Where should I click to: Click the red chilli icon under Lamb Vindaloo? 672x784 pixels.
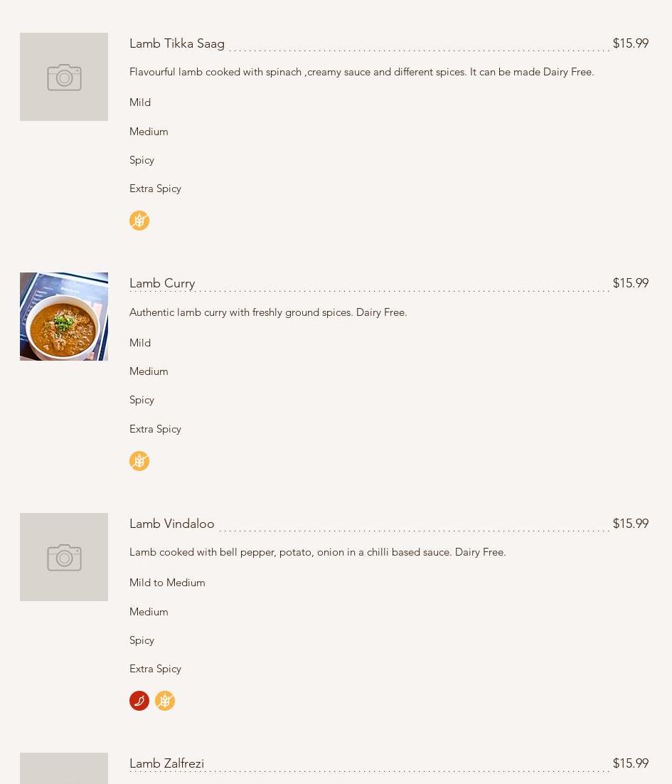click(139, 701)
